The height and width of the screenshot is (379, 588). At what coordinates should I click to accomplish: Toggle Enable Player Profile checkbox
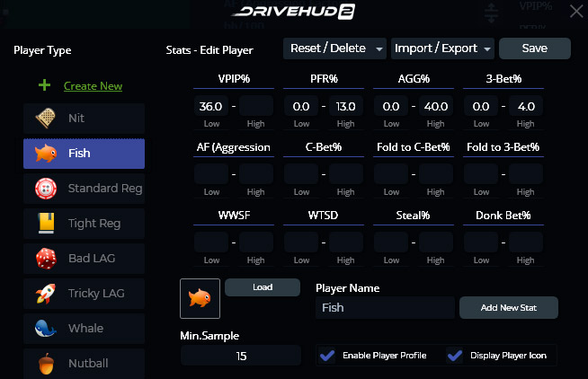tap(327, 356)
